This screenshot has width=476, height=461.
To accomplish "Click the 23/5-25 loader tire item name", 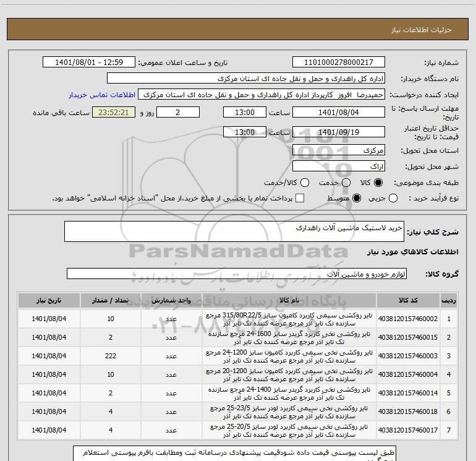I will (x=289, y=411).
